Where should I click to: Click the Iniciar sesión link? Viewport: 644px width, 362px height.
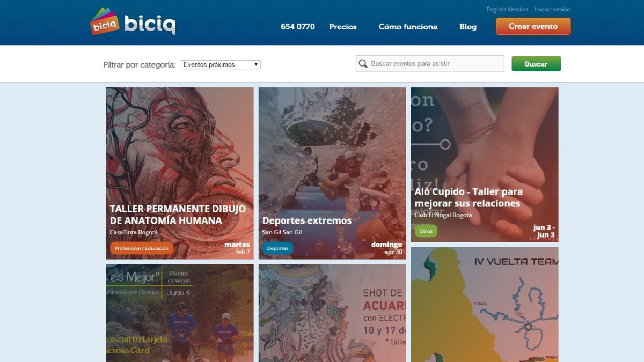pyautogui.click(x=552, y=9)
